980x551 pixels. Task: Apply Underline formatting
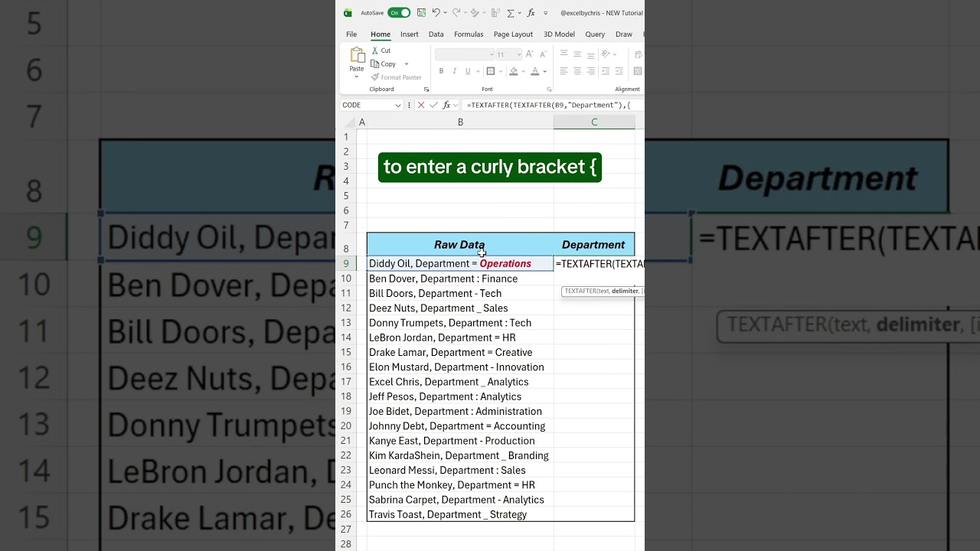(x=467, y=71)
